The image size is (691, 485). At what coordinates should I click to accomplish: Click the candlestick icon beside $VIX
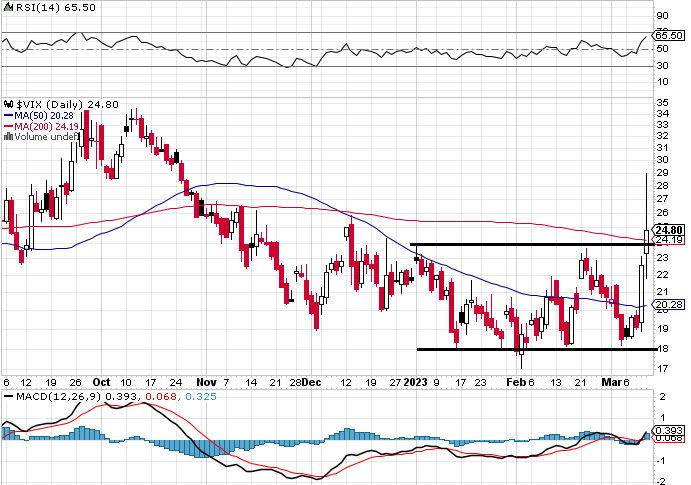pos(6,103)
